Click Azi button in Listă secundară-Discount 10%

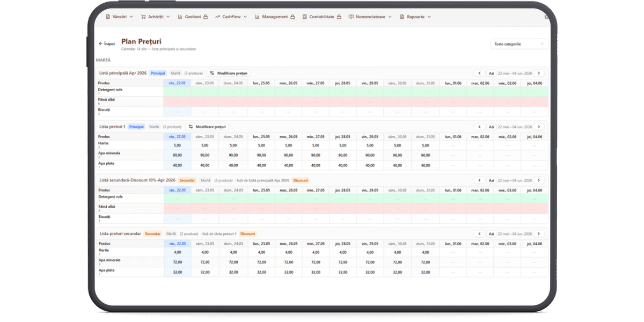[x=491, y=180]
